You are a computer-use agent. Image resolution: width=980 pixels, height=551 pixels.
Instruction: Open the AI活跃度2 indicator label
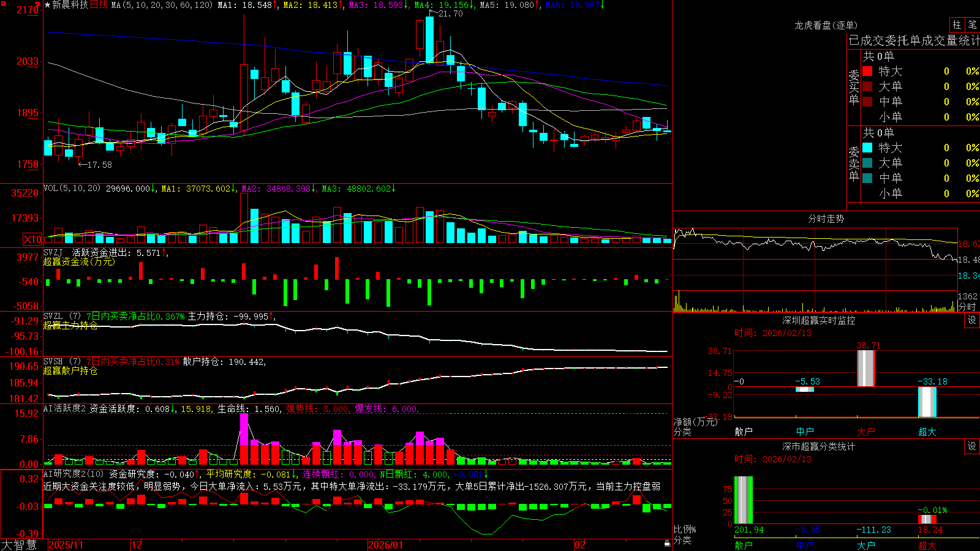point(65,409)
